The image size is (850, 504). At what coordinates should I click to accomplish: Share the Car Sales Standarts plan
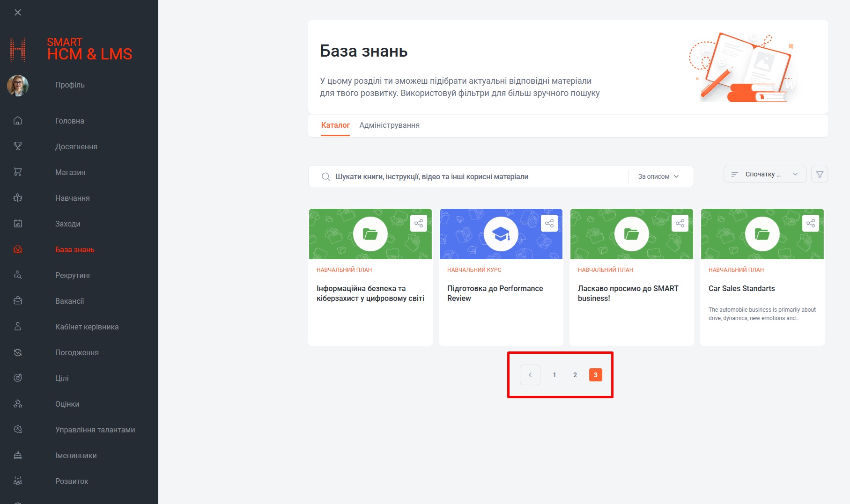point(811,223)
